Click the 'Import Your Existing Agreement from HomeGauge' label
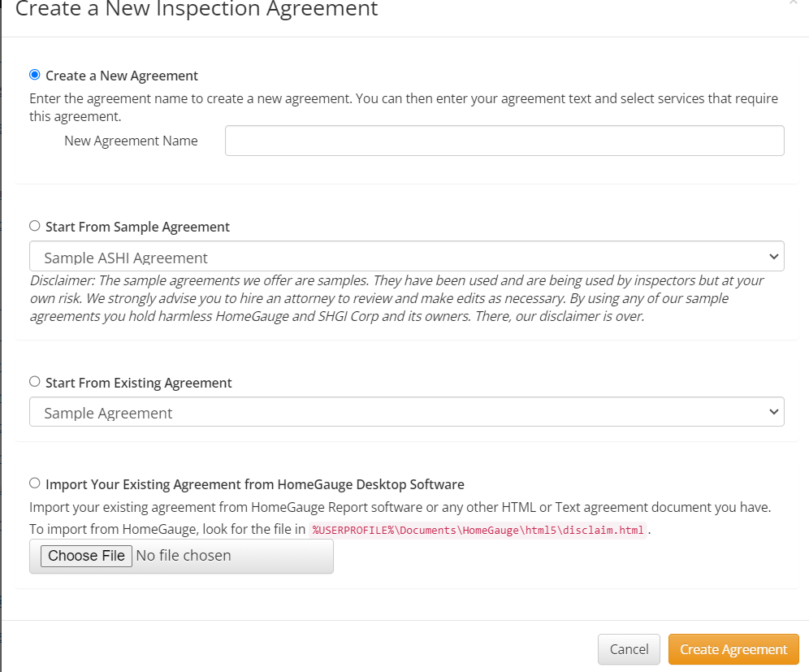 click(x=255, y=484)
